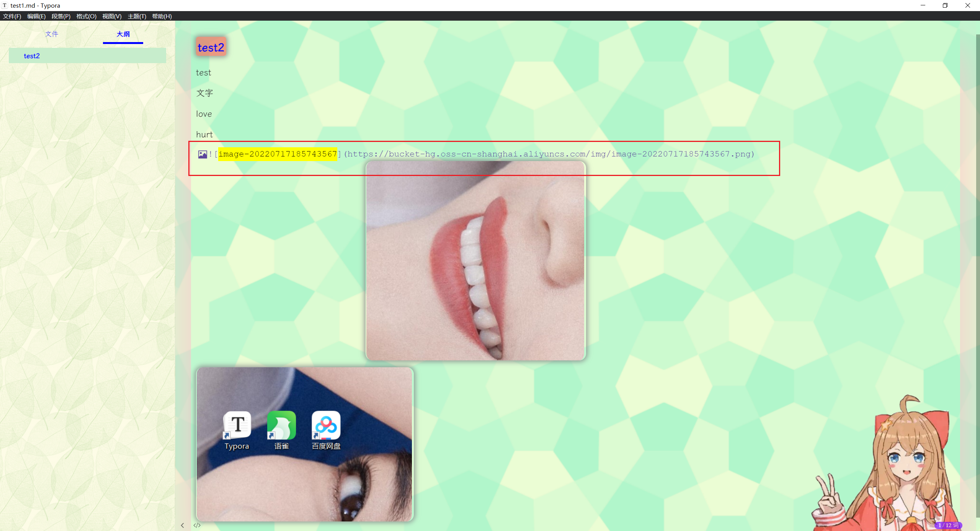Select test2 heading in the outline

87,56
